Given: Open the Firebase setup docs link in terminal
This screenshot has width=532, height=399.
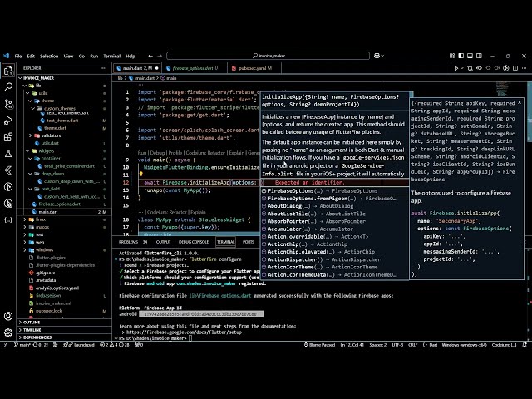Looking at the screenshot, I should click(x=184, y=332).
